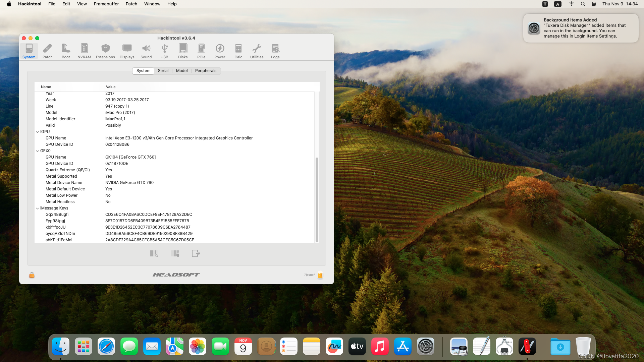
Task: Open the PCIe toolbar section
Action: point(201,51)
